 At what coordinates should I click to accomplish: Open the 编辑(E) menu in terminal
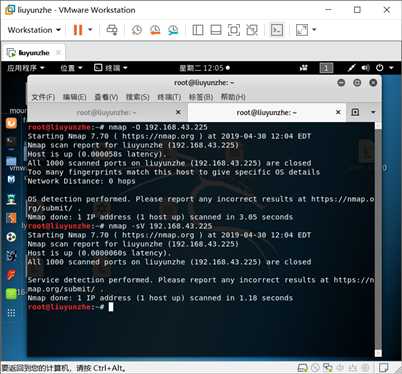click(75, 97)
